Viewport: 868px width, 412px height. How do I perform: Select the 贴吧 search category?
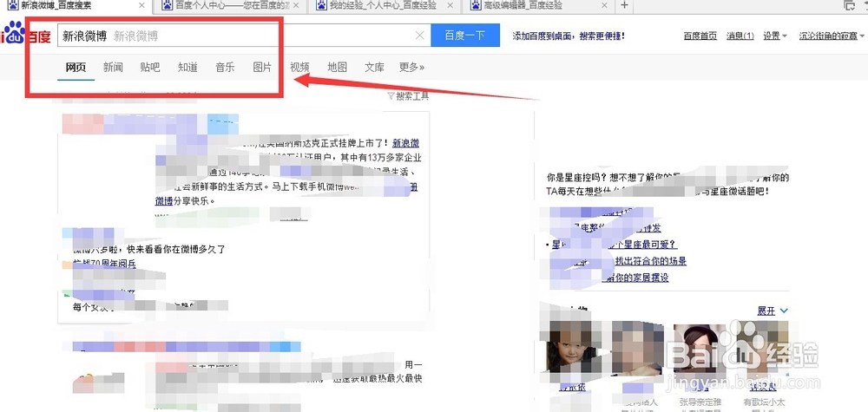click(x=150, y=68)
